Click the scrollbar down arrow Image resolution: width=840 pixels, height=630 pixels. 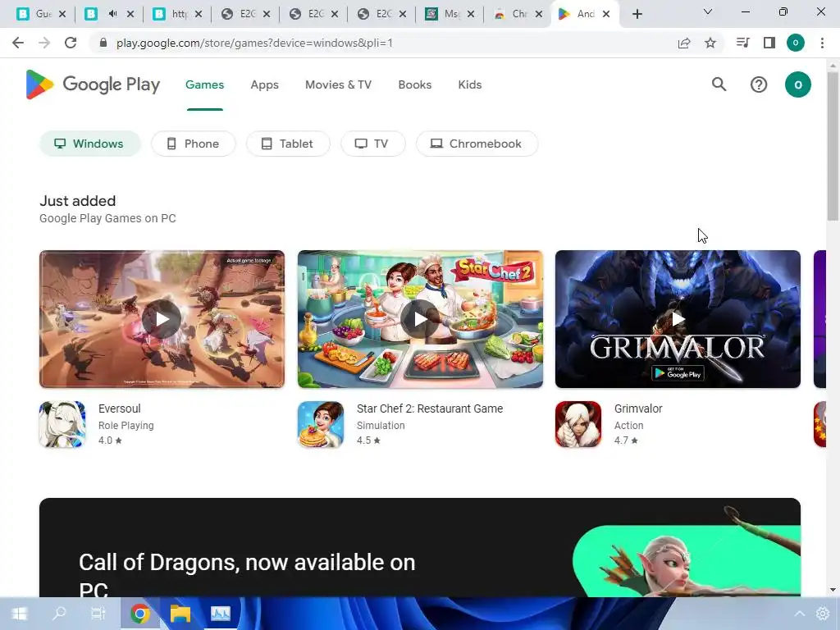tap(833, 590)
